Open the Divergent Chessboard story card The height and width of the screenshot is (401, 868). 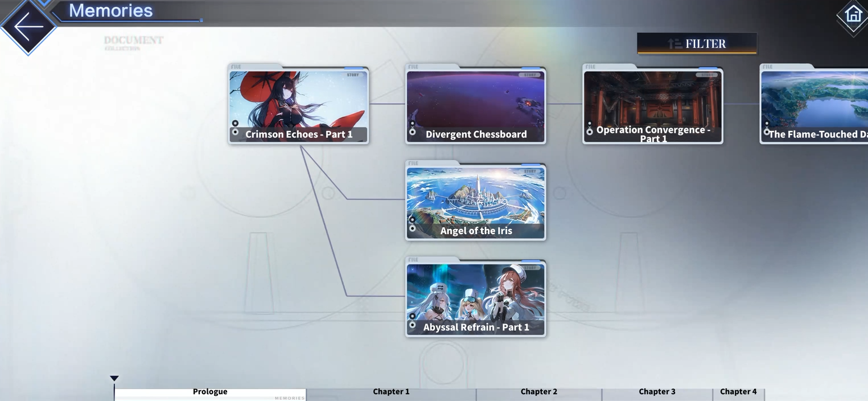tap(475, 104)
